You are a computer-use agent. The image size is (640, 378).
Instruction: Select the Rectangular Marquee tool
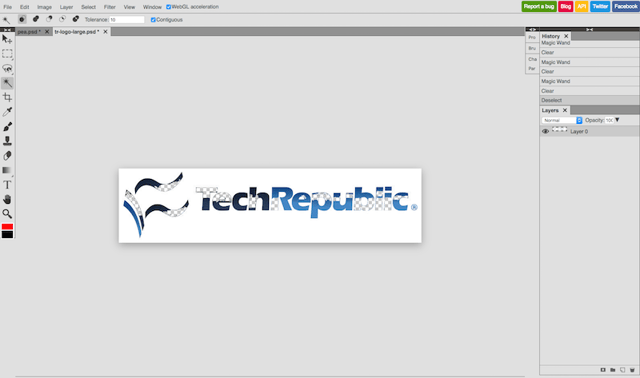pyautogui.click(x=7, y=54)
